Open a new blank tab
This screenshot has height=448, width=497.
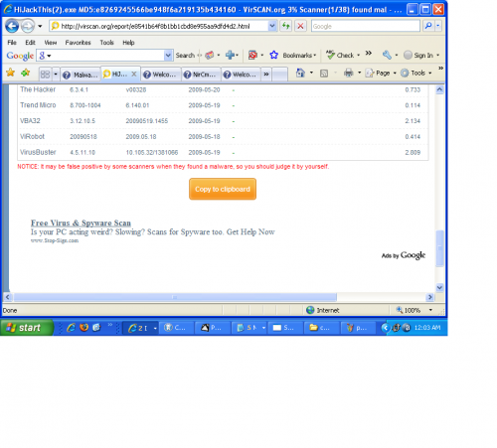pyautogui.click(x=280, y=75)
